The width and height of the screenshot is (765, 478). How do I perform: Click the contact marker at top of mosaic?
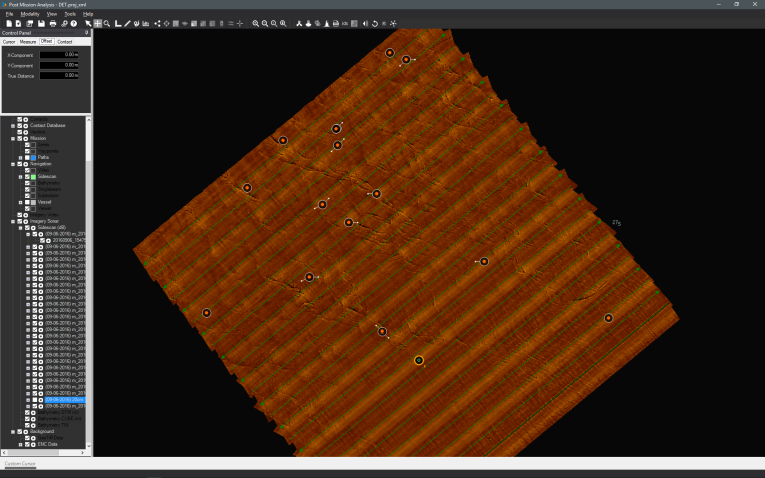coord(390,53)
